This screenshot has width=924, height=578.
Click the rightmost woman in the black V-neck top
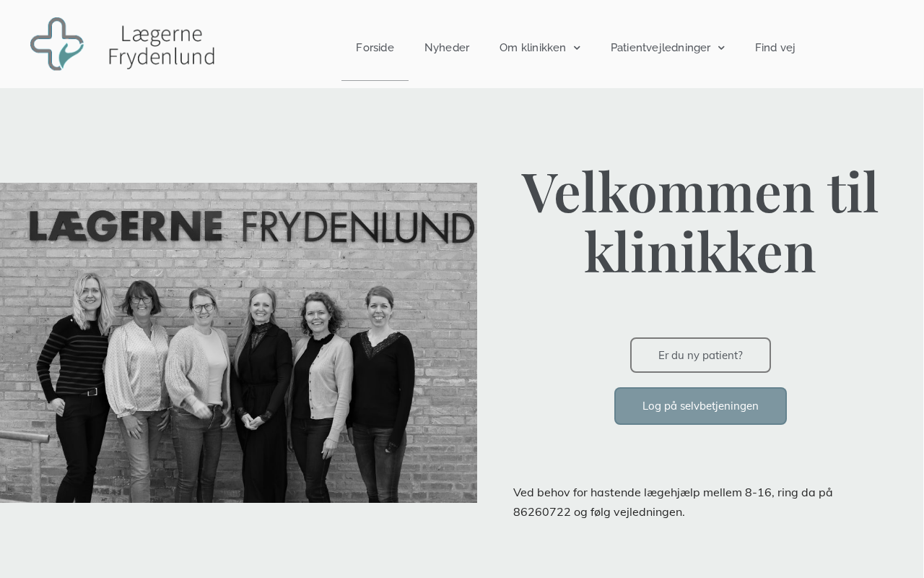pyautogui.click(x=381, y=394)
